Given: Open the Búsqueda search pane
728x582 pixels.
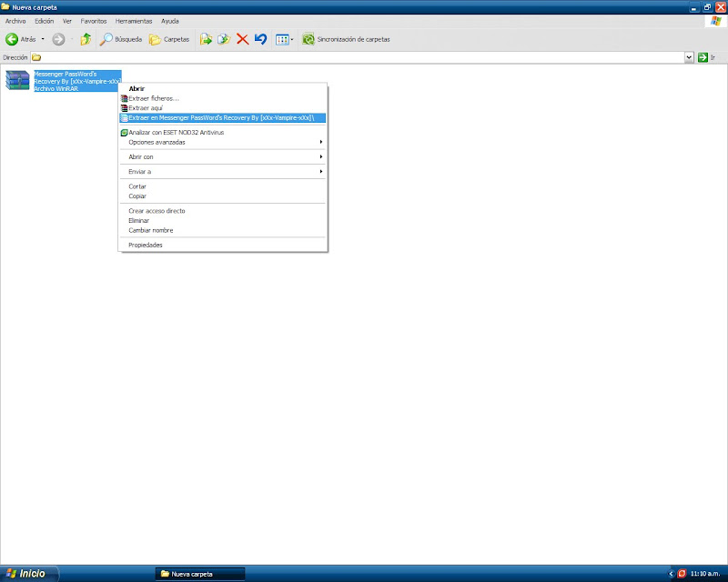Looking at the screenshot, I should coord(121,39).
